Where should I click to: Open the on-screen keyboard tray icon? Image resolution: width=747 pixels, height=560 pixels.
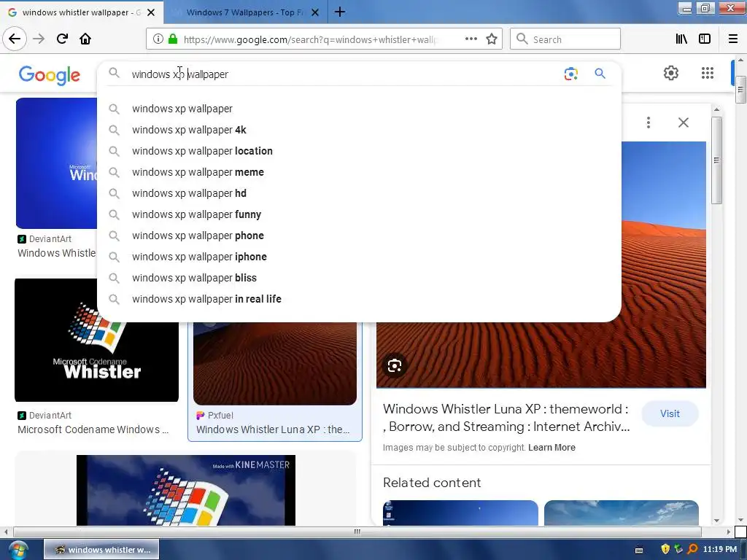(639, 550)
